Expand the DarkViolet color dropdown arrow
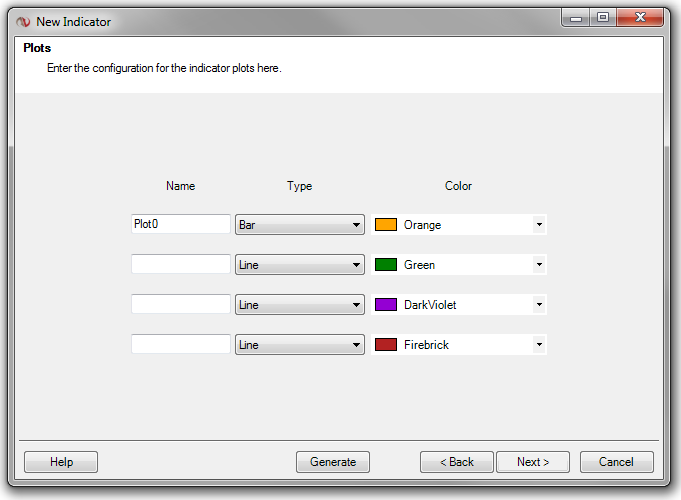 (539, 305)
